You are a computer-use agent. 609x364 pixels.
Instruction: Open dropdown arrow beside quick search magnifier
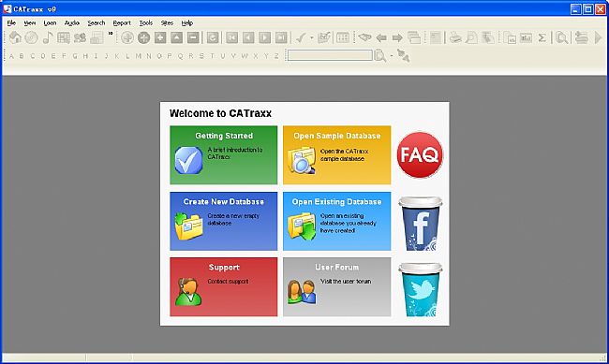click(392, 56)
